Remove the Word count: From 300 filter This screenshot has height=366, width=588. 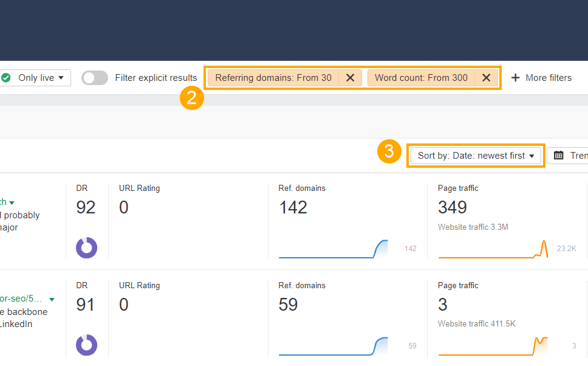486,77
